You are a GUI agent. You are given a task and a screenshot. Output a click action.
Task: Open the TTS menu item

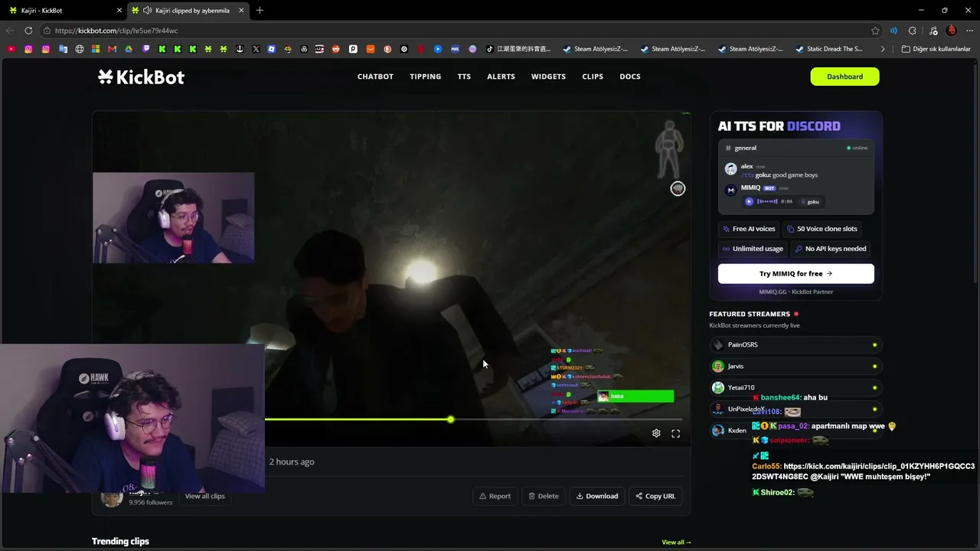coord(464,77)
